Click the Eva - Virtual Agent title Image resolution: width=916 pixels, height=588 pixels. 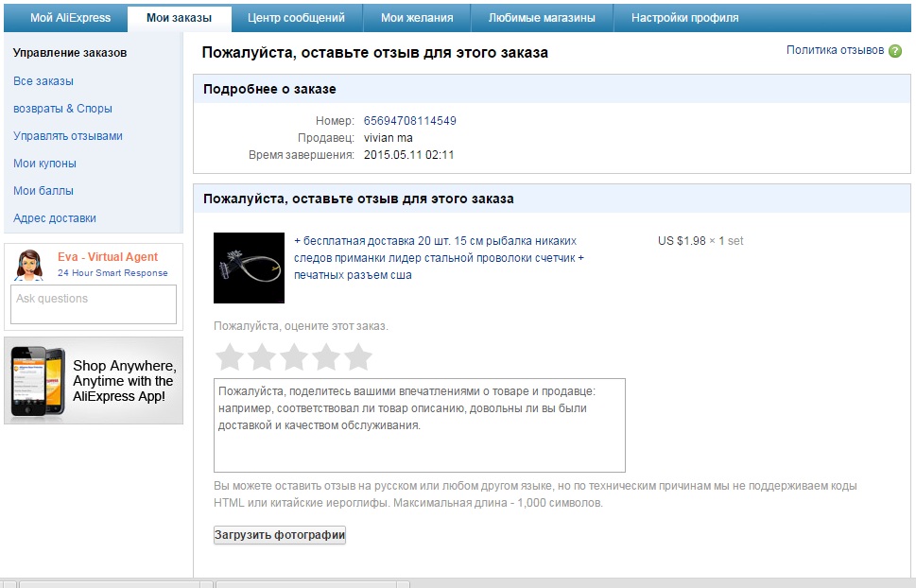pos(108,257)
